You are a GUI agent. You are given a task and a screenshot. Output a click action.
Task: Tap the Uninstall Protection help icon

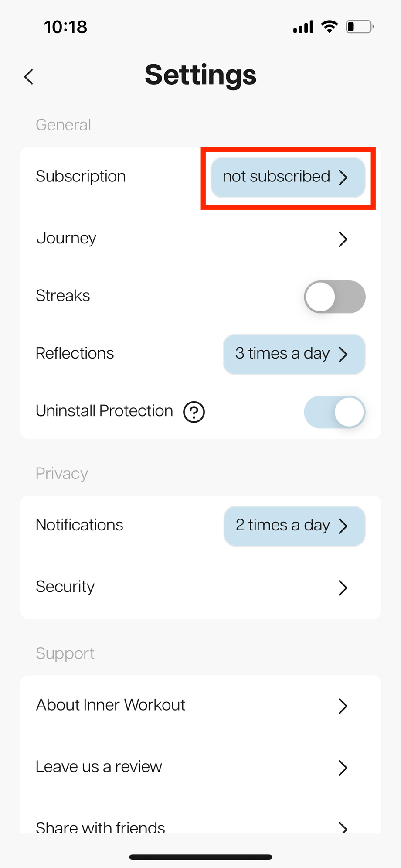(x=194, y=412)
